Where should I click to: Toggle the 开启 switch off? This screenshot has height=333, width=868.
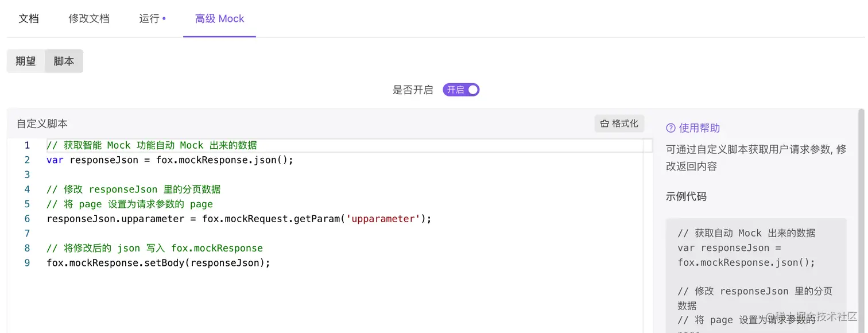tap(460, 90)
